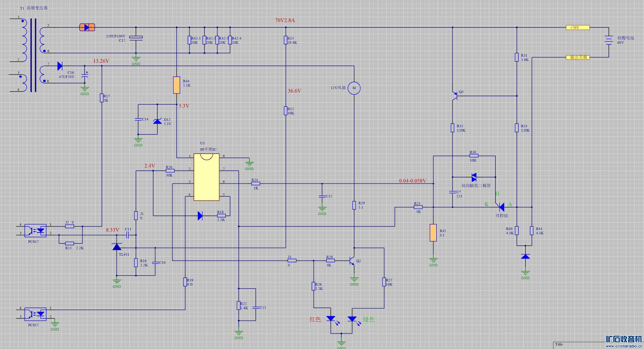The height and width of the screenshot is (349, 644).
Task: Click the upper PC817 optocoupler
Action: click(35, 231)
